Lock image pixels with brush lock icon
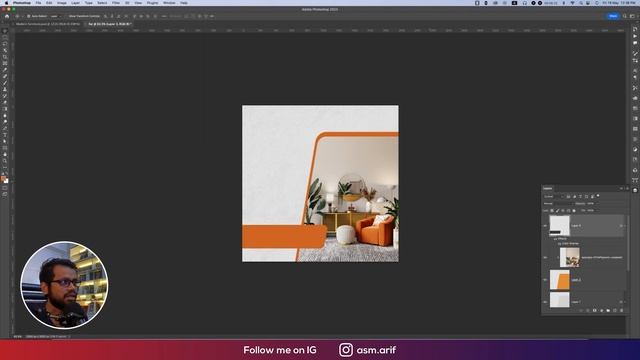 pos(558,211)
